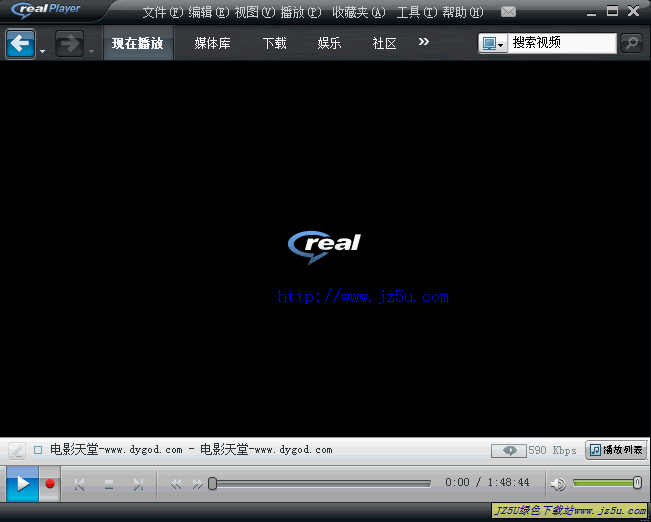Open the 媒体库 tab
Screen dimensions: 651x522
(212, 43)
